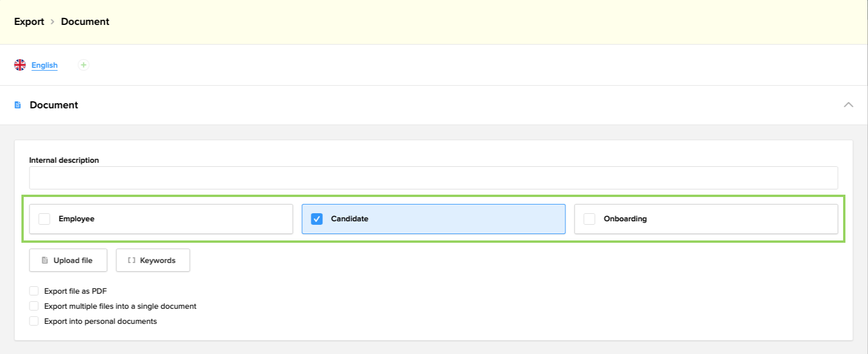The height and width of the screenshot is (354, 868).
Task: Check the Export into personal documents option
Action: click(x=34, y=321)
